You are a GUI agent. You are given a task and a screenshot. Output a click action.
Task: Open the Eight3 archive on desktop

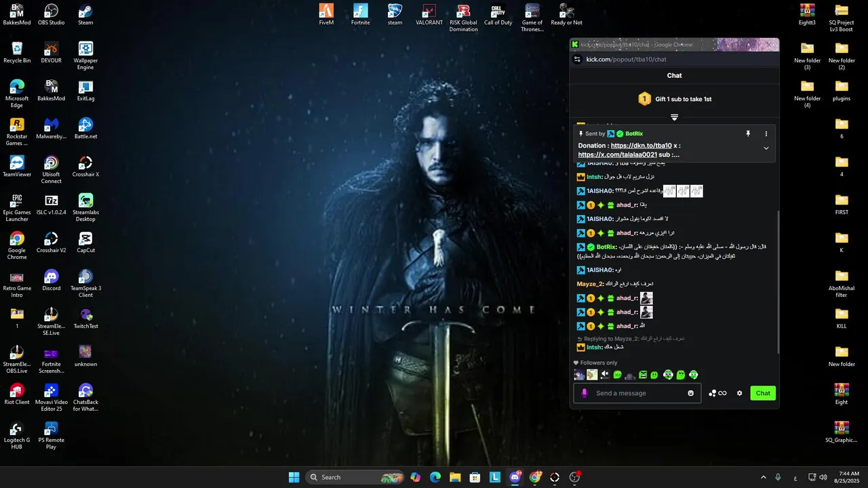[x=807, y=15]
